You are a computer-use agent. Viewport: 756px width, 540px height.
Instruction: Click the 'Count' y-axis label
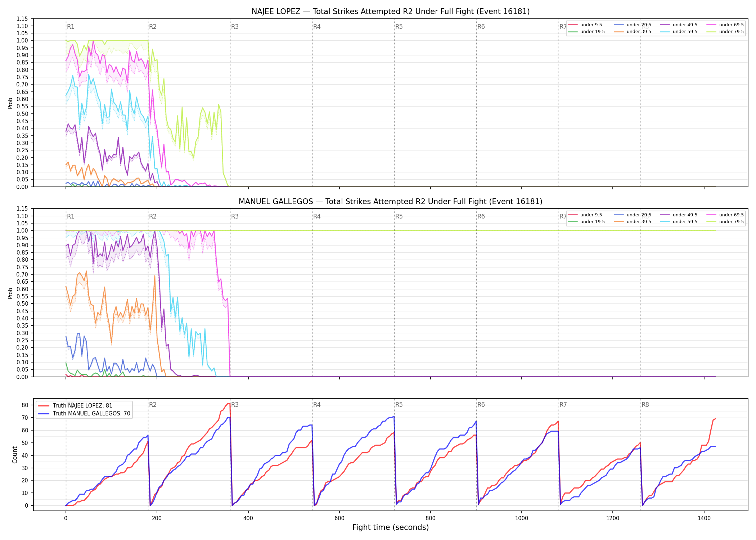pyautogui.click(x=15, y=455)
